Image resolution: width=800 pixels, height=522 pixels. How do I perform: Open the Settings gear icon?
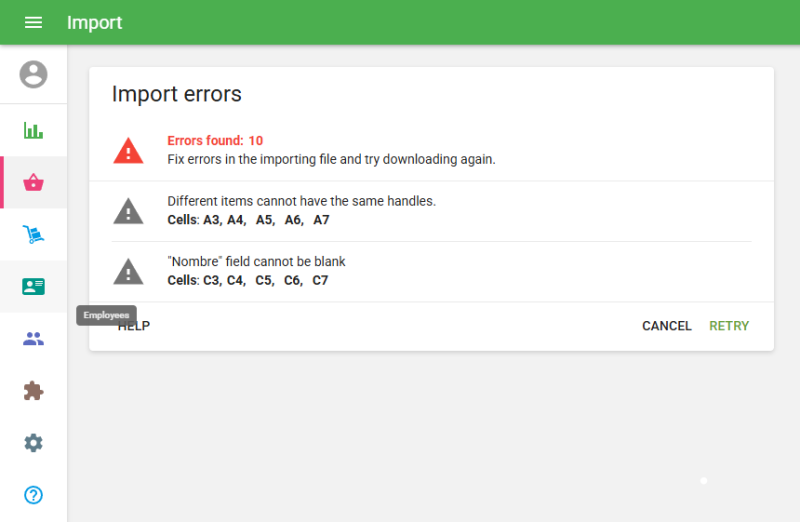coord(33,443)
